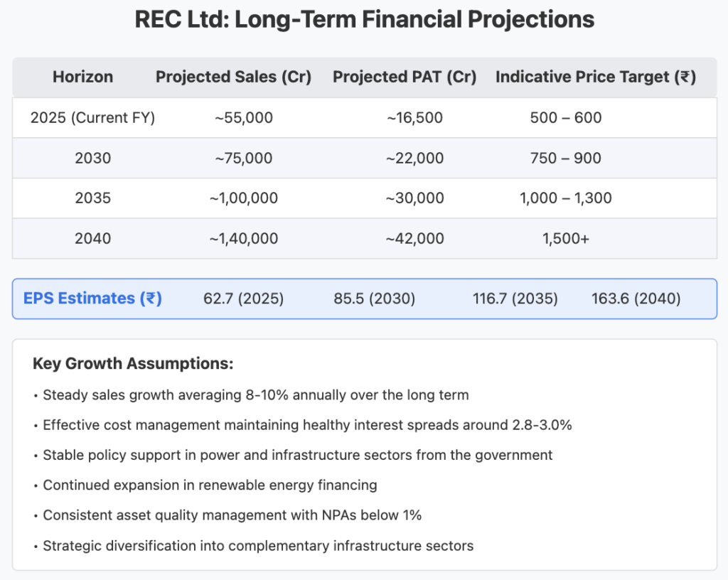Click the '~30,000' projected PAT cell
Screen dimensions: 728x580
tap(414, 198)
